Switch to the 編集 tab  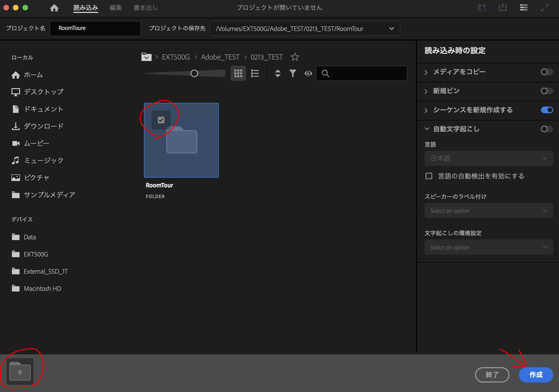[x=116, y=8]
